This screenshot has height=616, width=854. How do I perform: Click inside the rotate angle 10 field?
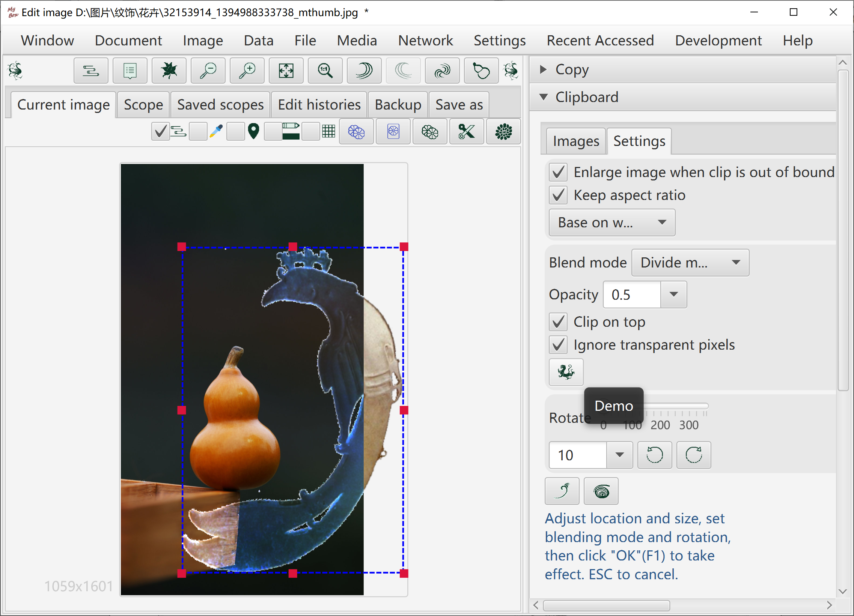[x=578, y=455]
